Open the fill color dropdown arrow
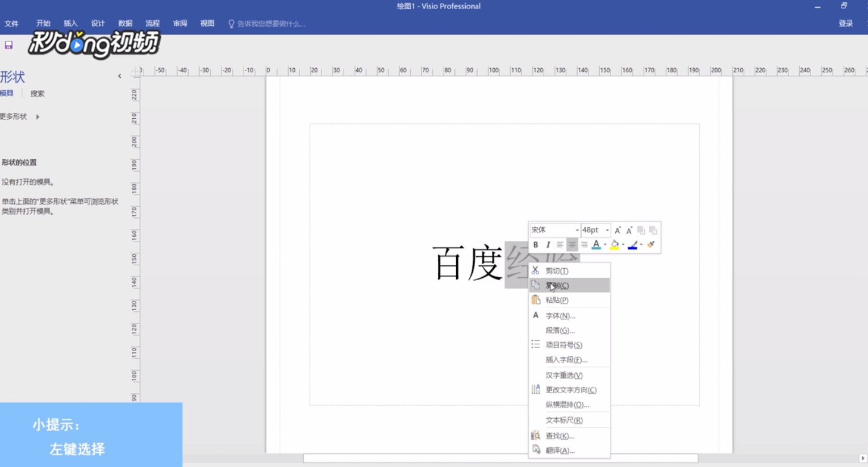Viewport: 868px width, 467px height. coord(623,245)
